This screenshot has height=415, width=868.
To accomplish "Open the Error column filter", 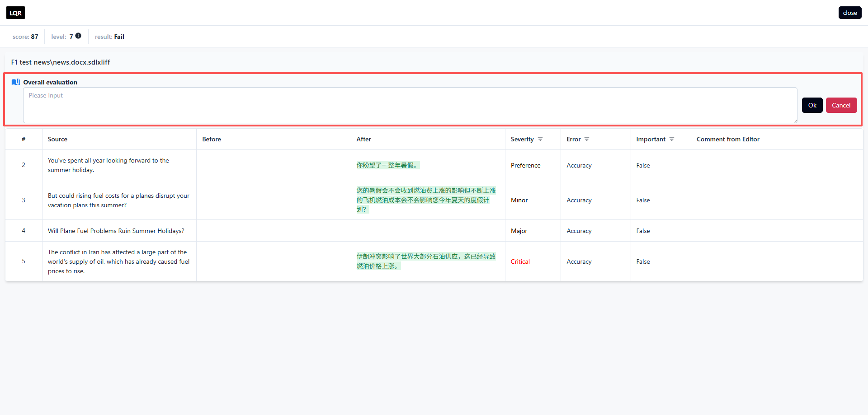I will (x=587, y=139).
